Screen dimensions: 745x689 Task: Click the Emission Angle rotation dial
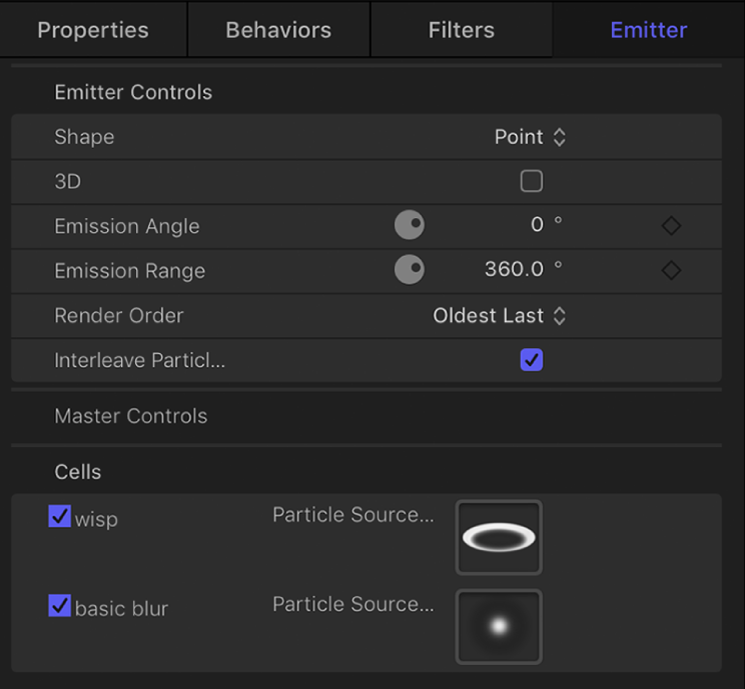409,226
